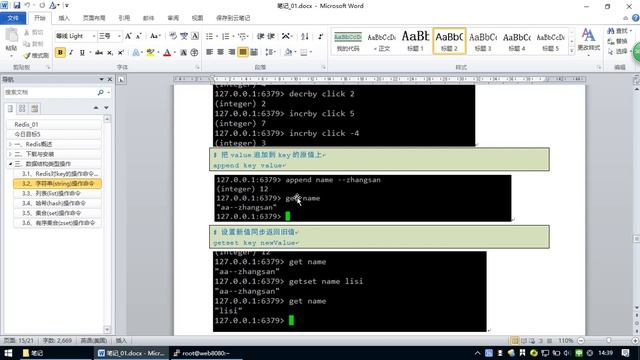Toggle Strikethrough formatting
Viewport: 640px width, 360px height.
pyautogui.click(x=99, y=53)
